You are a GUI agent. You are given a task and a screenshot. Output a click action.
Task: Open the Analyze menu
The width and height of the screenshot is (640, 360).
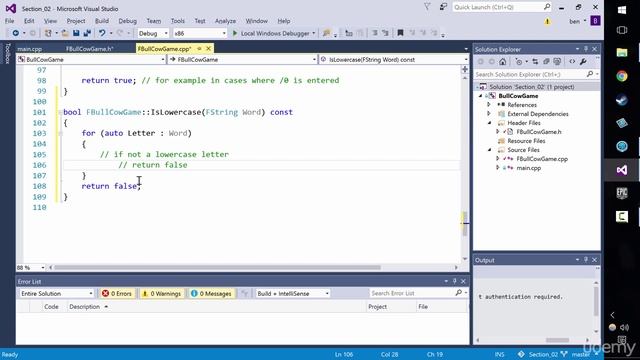click(x=225, y=21)
